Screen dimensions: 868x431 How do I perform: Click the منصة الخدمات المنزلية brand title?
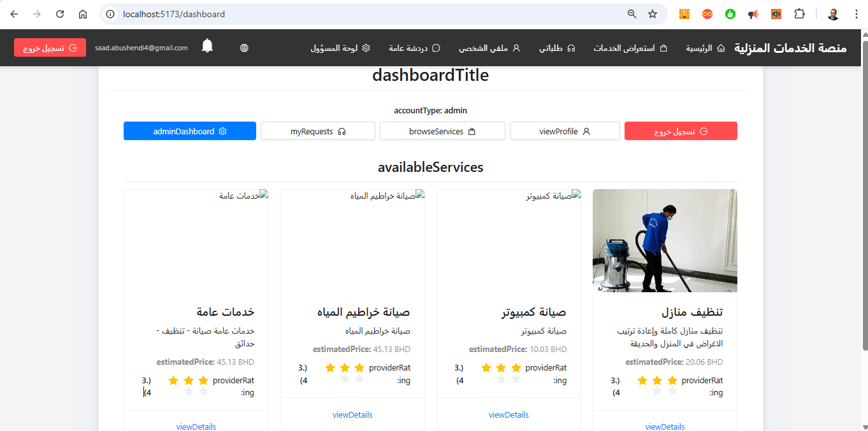(790, 48)
